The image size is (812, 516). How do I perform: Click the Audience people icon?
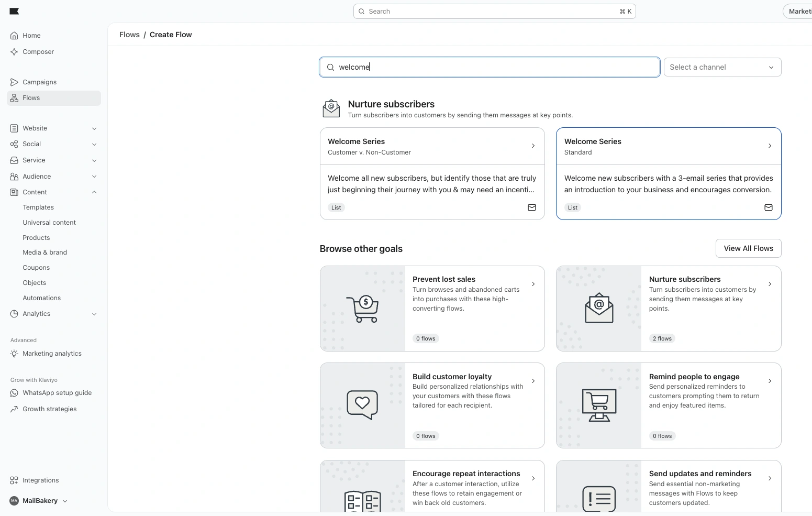pyautogui.click(x=14, y=177)
